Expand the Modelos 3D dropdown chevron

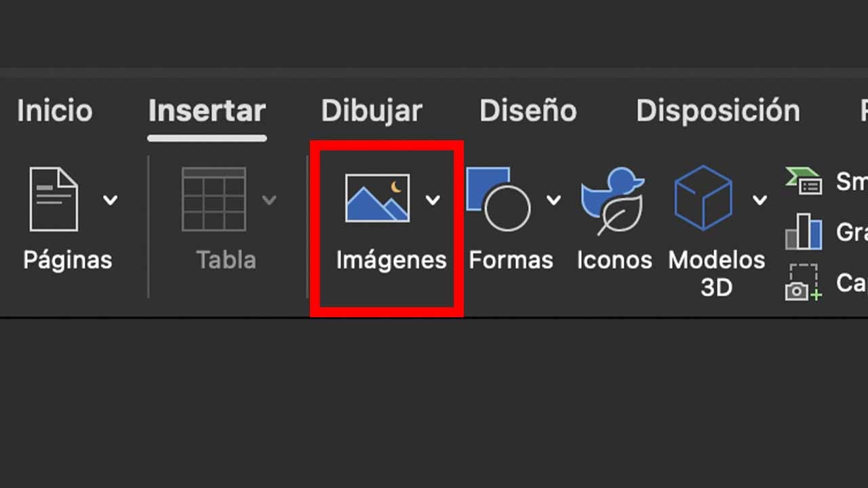click(759, 199)
